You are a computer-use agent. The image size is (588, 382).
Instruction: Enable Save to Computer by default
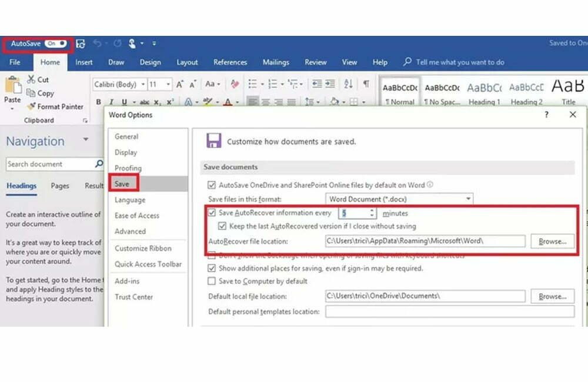[x=212, y=281]
